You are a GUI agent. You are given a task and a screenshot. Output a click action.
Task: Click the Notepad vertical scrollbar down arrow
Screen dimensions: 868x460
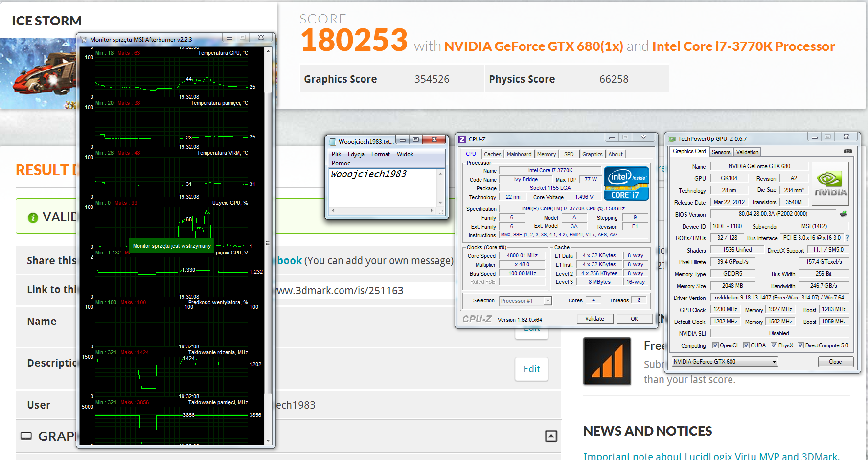[440, 203]
